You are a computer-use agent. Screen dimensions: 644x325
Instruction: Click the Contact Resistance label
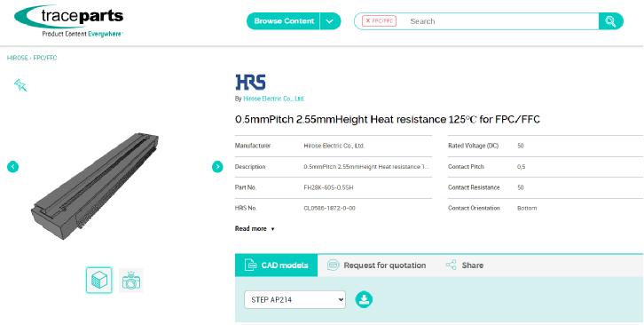tap(474, 187)
